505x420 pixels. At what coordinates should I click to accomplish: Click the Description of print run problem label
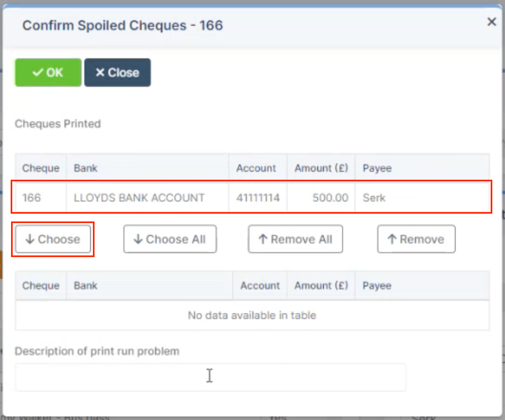97,351
